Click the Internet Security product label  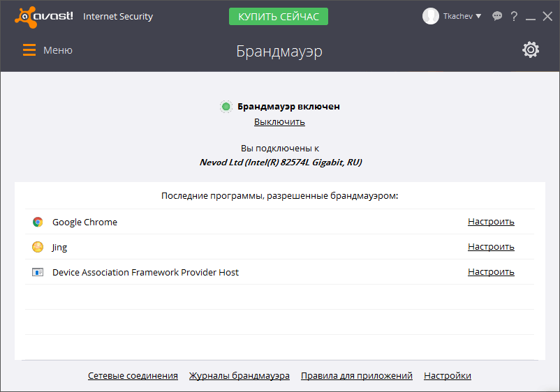pos(118,17)
